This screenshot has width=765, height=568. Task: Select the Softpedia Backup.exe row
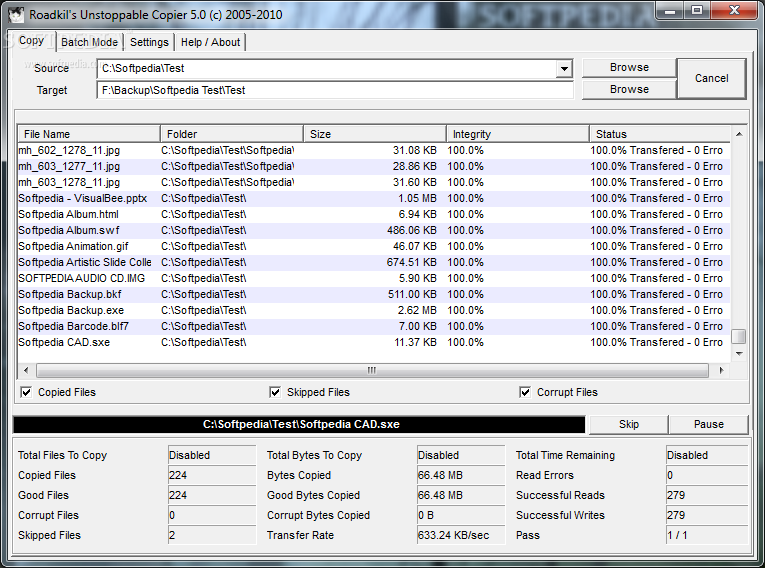coord(374,310)
